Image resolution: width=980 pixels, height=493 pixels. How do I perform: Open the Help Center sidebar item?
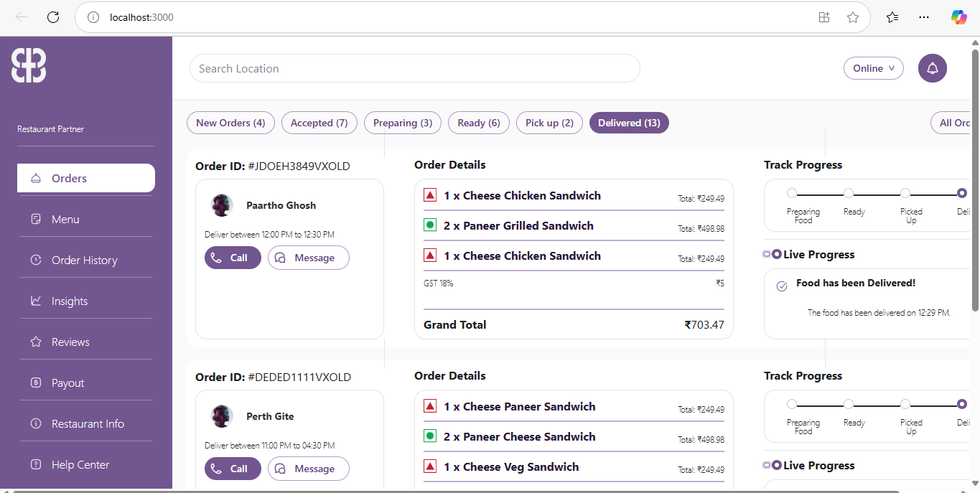point(80,465)
